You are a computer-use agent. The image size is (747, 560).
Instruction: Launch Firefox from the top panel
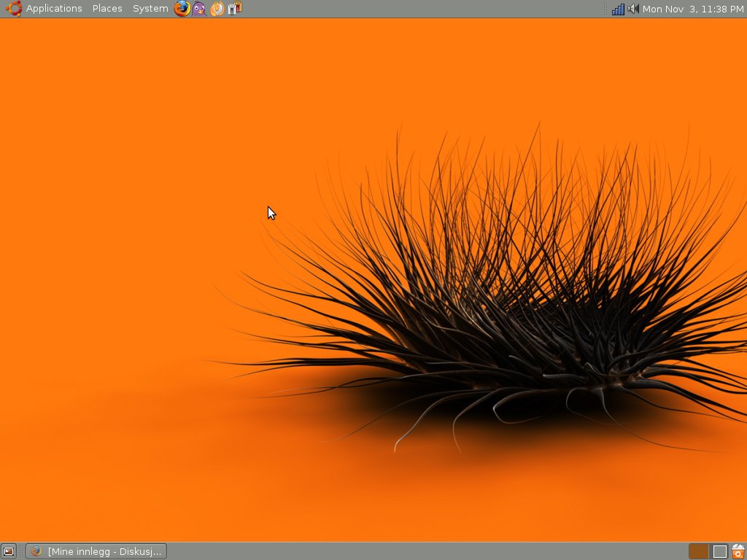pos(182,9)
